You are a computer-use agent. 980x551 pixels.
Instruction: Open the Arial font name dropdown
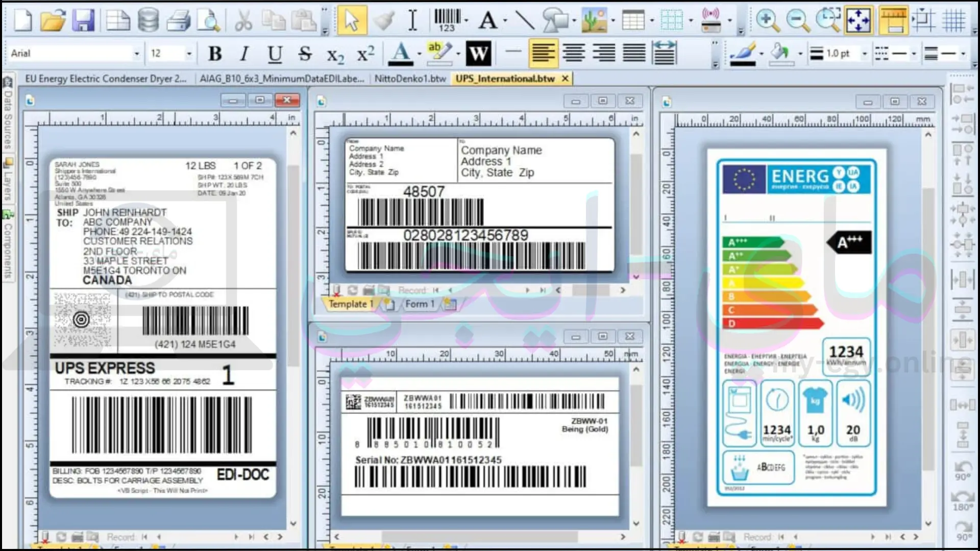(136, 54)
